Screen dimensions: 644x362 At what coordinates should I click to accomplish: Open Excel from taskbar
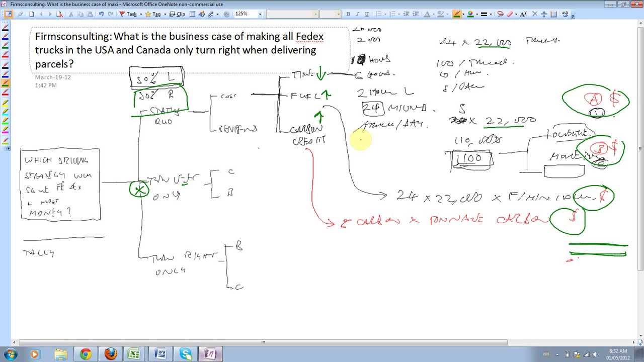tap(134, 354)
